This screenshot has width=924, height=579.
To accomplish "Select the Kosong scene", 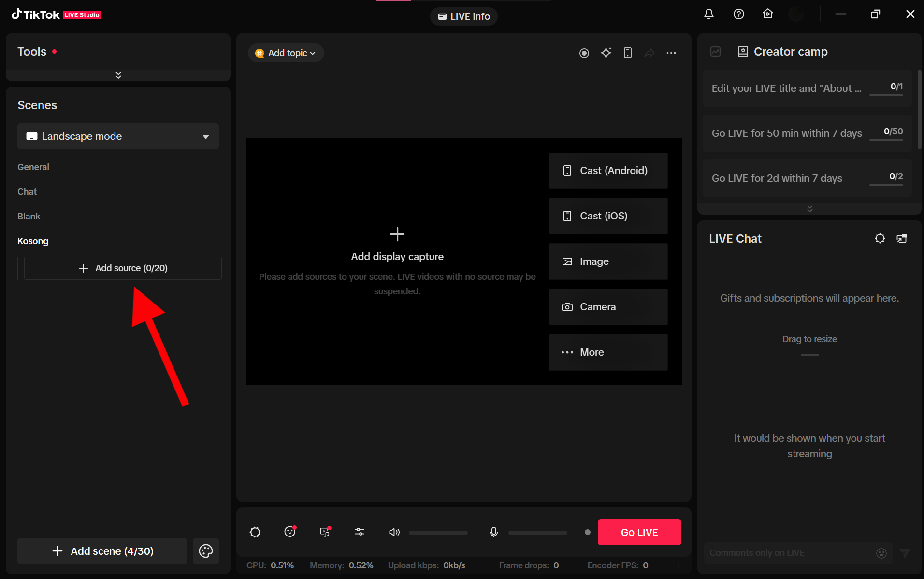I will pyautogui.click(x=33, y=241).
